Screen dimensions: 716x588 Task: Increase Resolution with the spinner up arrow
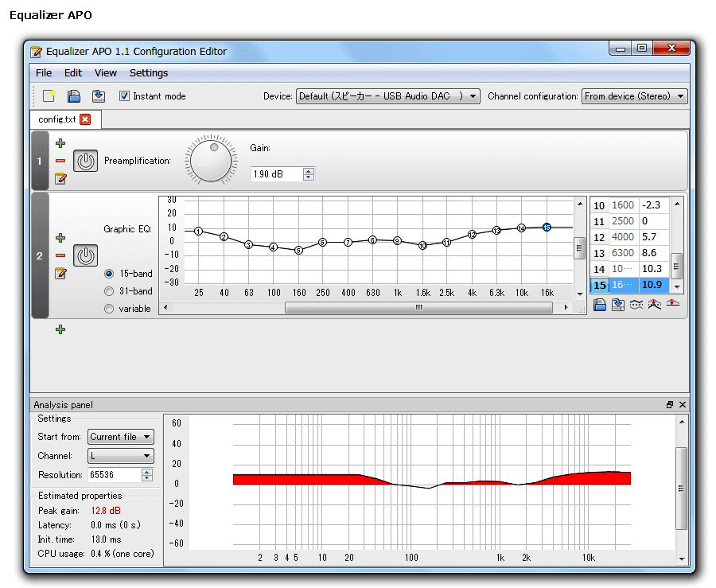click(147, 472)
